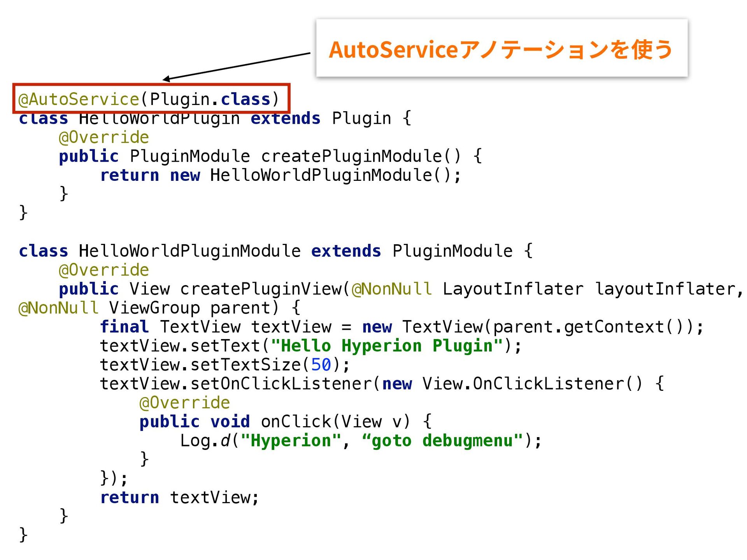Click the "Hello Hyperion Plugin" string
747x560 pixels.
[387, 346]
